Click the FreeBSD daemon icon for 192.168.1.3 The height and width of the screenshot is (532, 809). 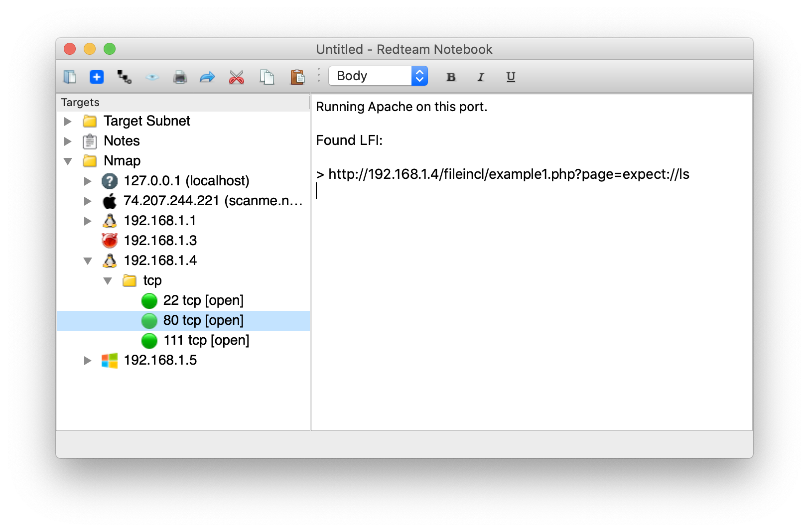pyautogui.click(x=110, y=241)
